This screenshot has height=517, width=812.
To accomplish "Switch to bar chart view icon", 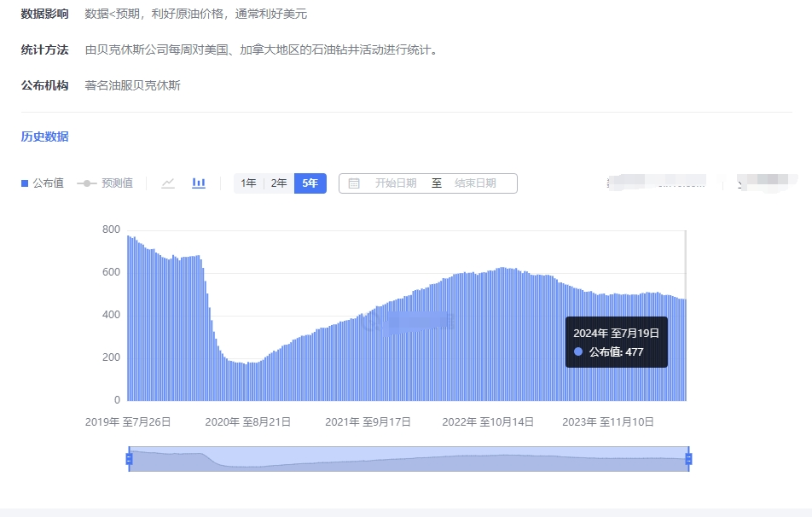I will point(199,183).
